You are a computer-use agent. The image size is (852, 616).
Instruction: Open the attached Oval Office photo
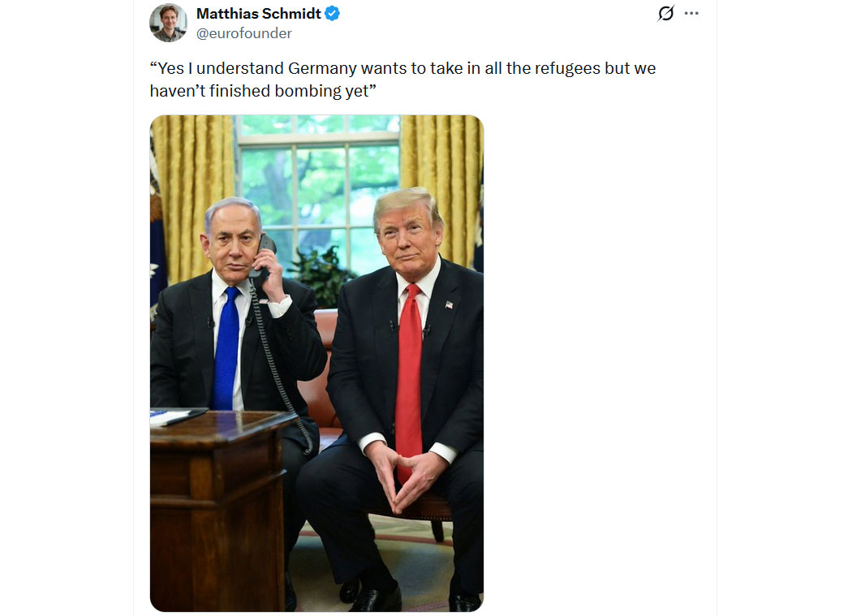click(316, 363)
